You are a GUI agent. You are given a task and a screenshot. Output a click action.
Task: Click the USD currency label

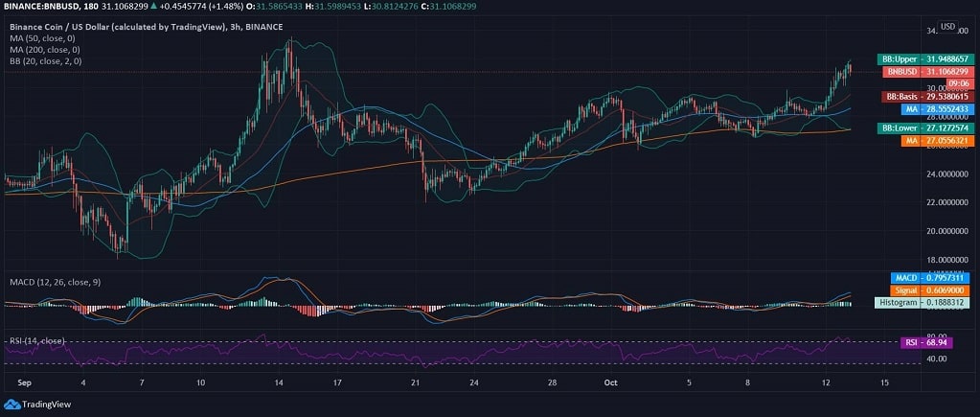948,26
